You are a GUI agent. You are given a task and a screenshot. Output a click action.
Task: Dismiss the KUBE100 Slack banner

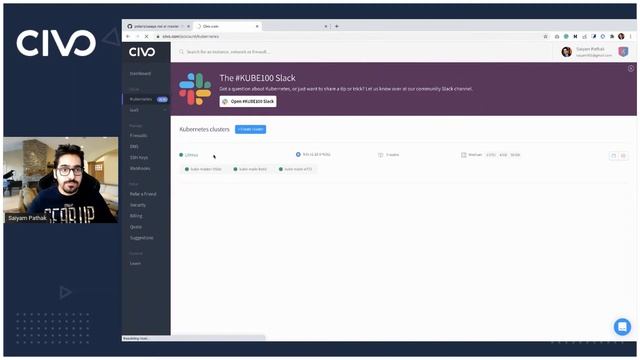click(631, 69)
